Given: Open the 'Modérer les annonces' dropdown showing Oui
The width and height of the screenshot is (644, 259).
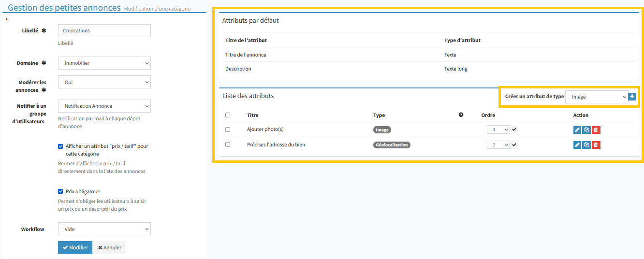Looking at the screenshot, I should (104, 82).
